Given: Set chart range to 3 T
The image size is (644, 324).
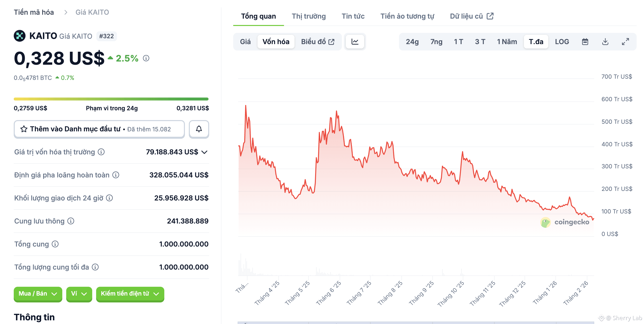Looking at the screenshot, I should (480, 41).
